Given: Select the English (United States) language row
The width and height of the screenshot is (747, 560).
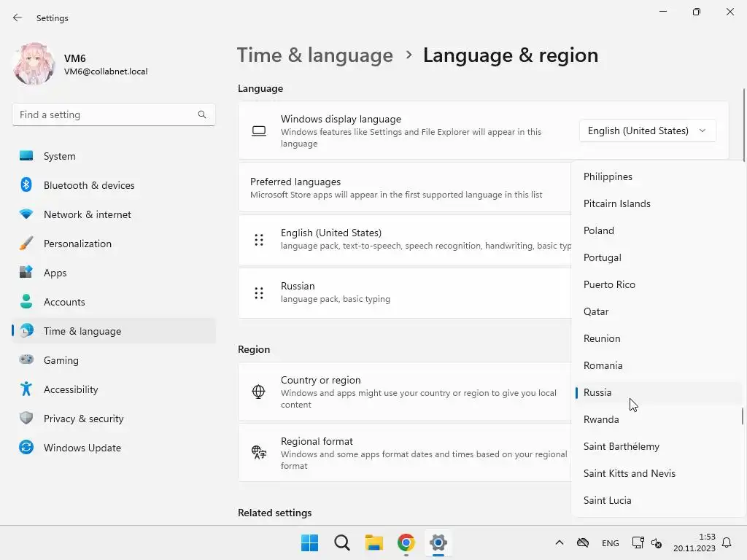Looking at the screenshot, I should click(405, 239).
